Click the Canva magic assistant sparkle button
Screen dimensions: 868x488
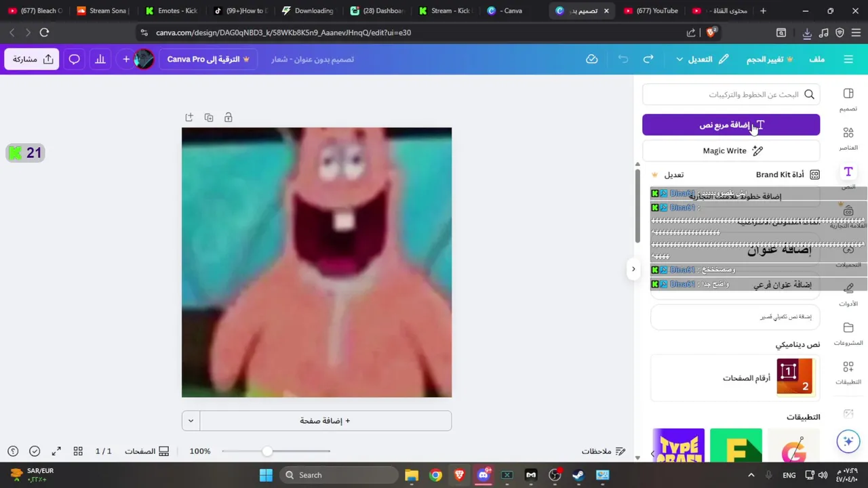(848, 441)
